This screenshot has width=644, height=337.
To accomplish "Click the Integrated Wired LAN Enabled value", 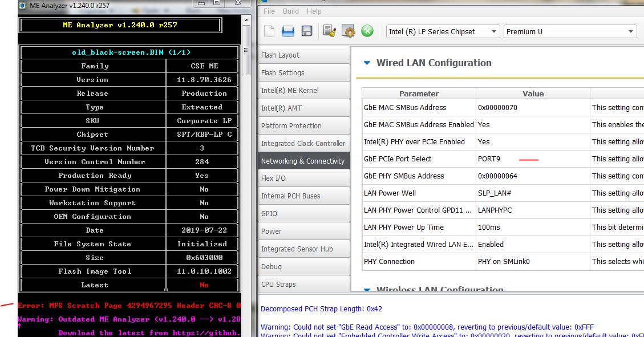I will (x=533, y=244).
